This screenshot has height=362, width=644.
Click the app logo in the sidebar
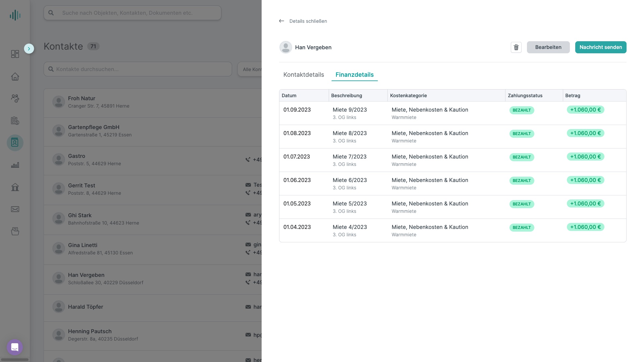pos(15,15)
